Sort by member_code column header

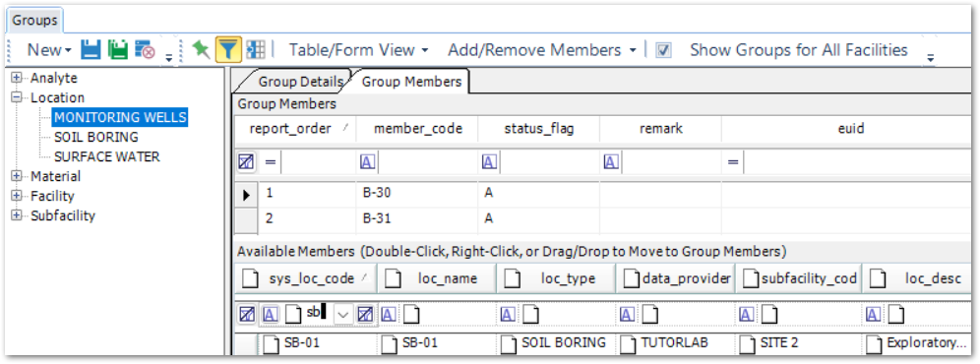click(x=417, y=129)
